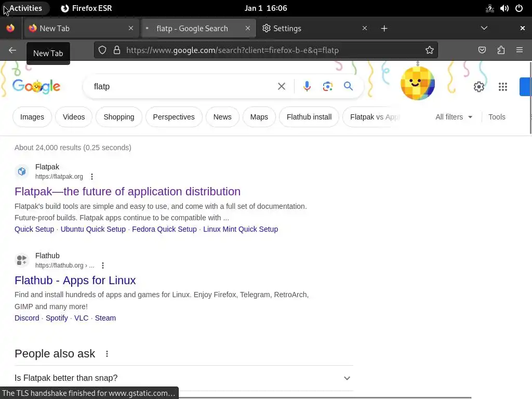Open the power menu icon

click(x=519, y=8)
